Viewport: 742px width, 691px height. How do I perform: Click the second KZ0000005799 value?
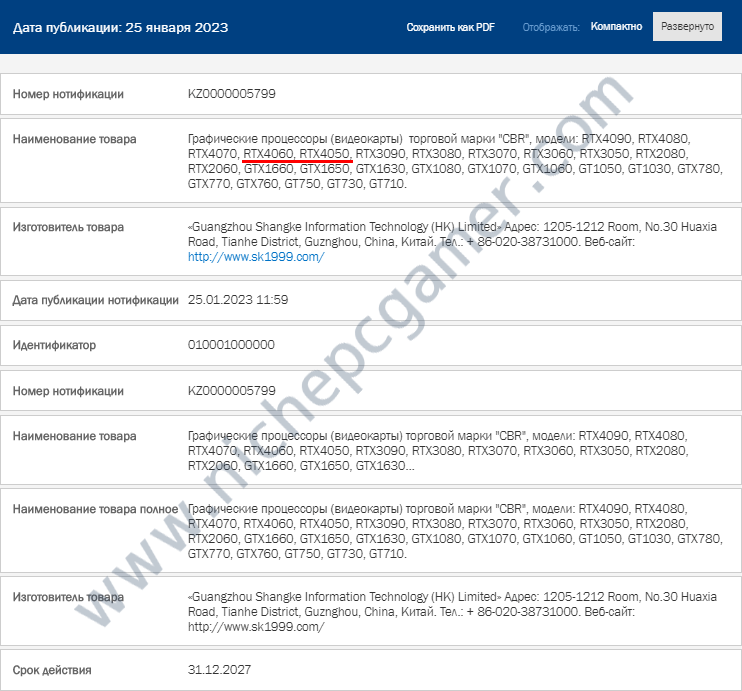pyautogui.click(x=231, y=390)
